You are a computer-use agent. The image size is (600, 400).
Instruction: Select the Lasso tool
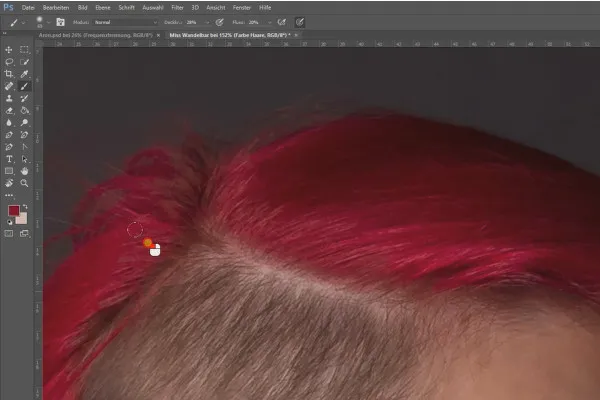pos(9,62)
